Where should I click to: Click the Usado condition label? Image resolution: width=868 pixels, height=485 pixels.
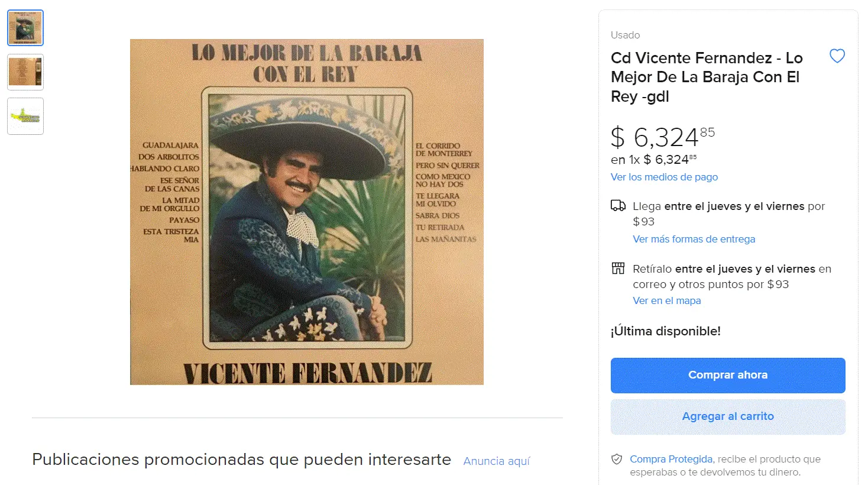(625, 35)
